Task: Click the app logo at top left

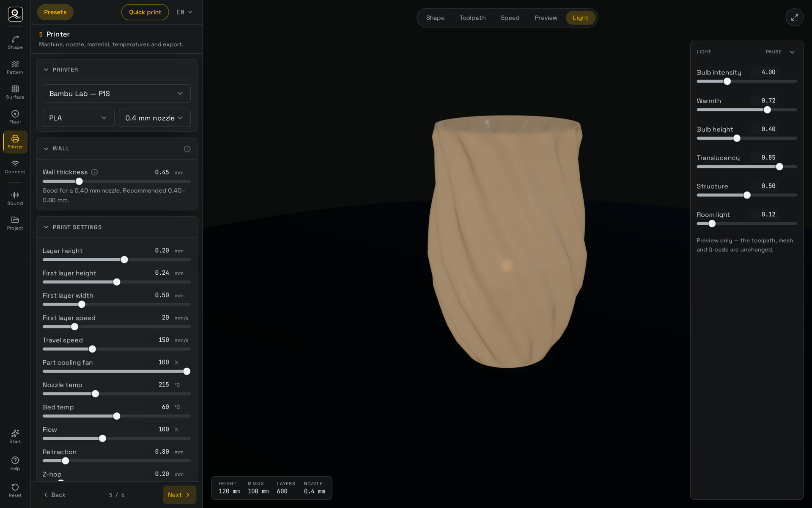Action: (x=15, y=14)
